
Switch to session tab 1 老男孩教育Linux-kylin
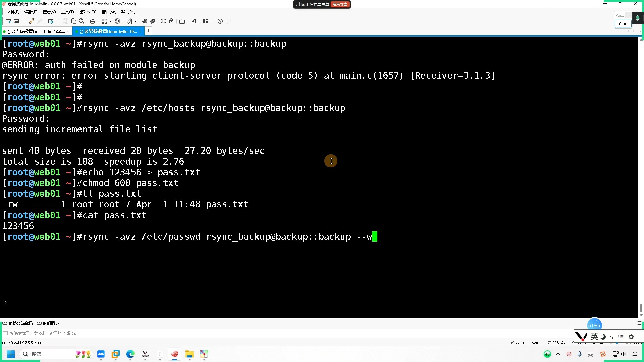[x=36, y=31]
